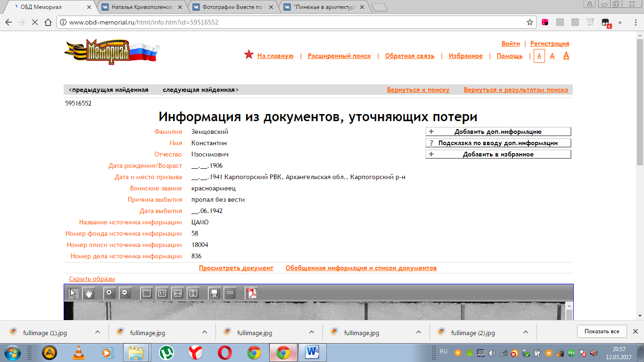Select largest font size A
The image size is (644, 362).
pos(566,56)
